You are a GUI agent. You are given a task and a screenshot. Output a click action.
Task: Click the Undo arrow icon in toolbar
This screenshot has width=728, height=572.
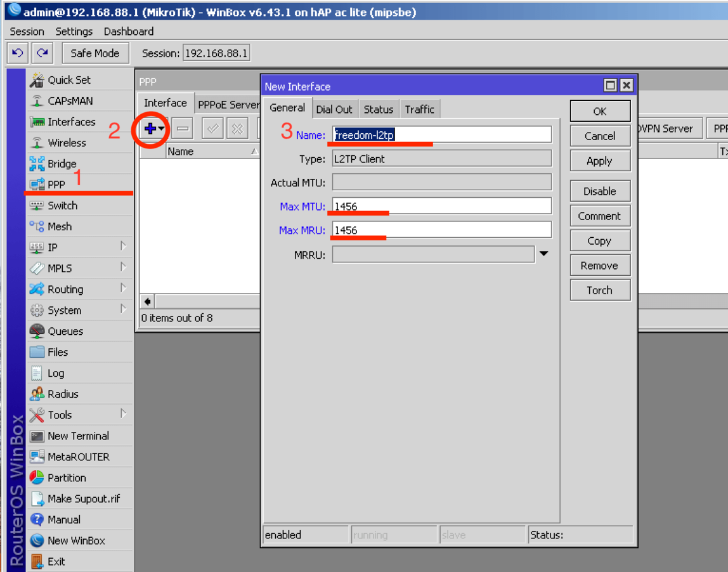[x=18, y=53]
